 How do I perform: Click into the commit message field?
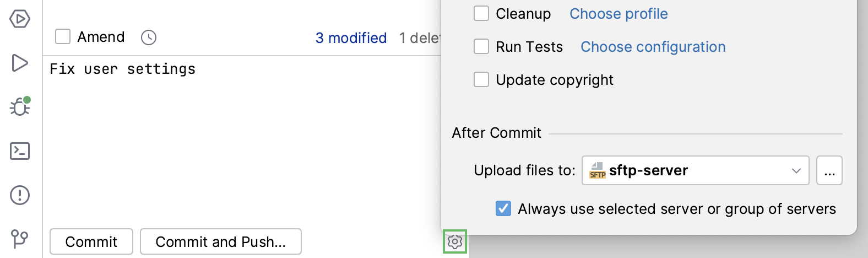coord(242,138)
